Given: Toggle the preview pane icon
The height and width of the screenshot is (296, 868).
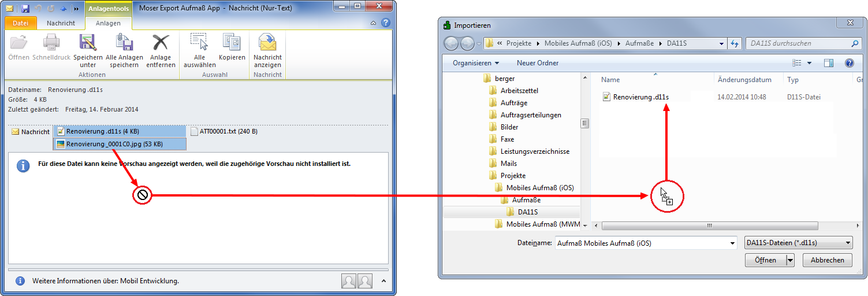Looking at the screenshot, I should (x=829, y=63).
